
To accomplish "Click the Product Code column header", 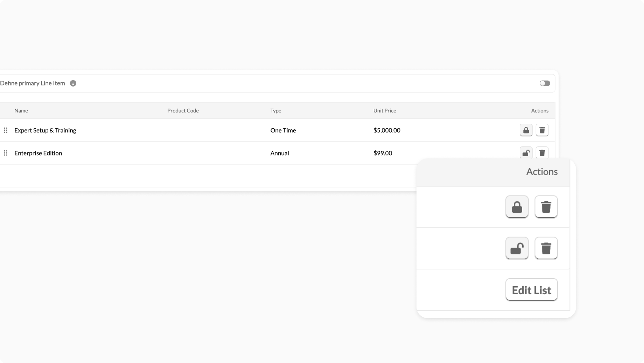I will click(x=183, y=111).
